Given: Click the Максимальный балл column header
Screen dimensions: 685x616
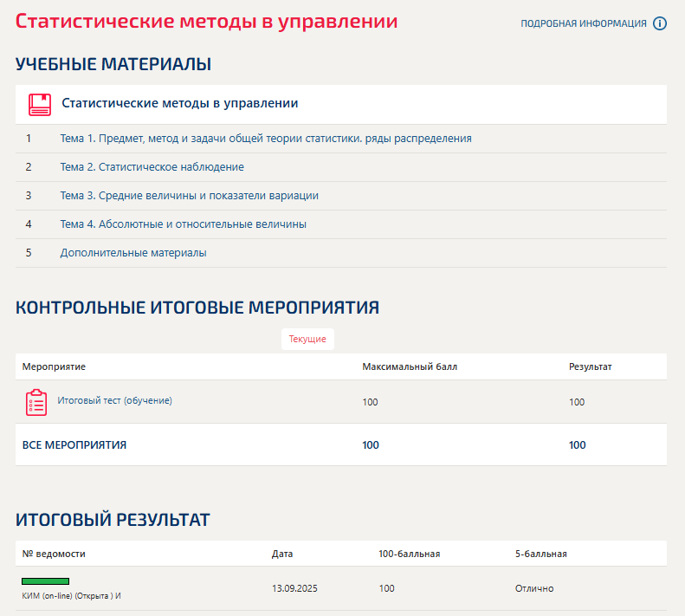Looking at the screenshot, I should click(410, 366).
